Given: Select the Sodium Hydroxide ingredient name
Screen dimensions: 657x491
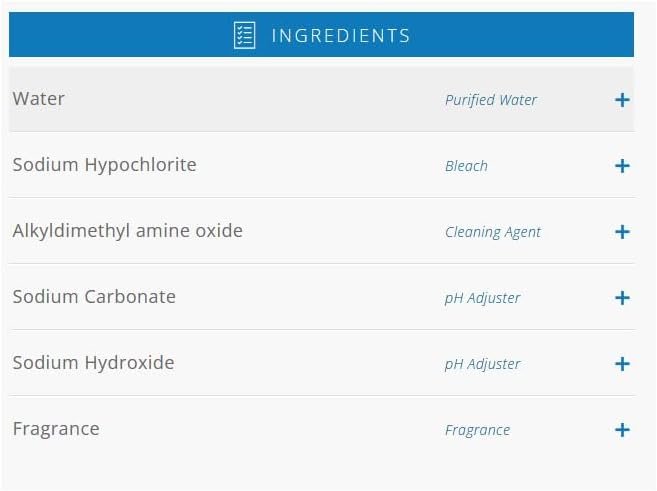Looking at the screenshot, I should click(93, 363).
